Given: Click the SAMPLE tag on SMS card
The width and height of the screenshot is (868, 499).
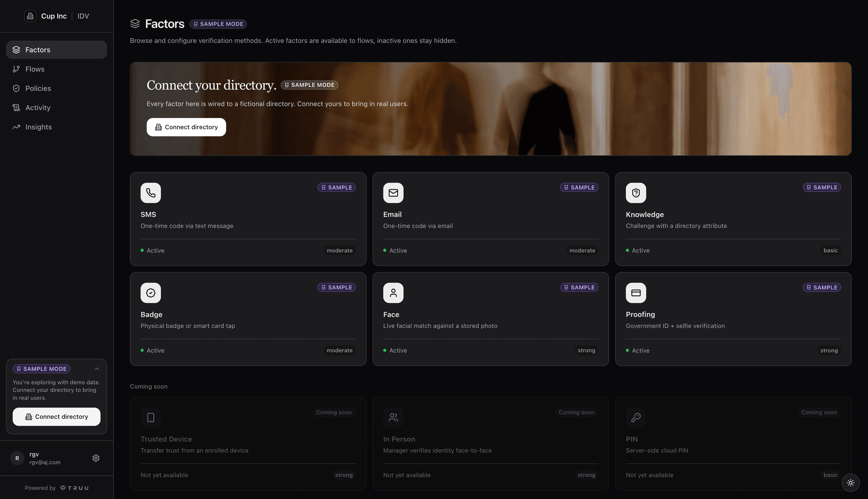Looking at the screenshot, I should [x=337, y=187].
